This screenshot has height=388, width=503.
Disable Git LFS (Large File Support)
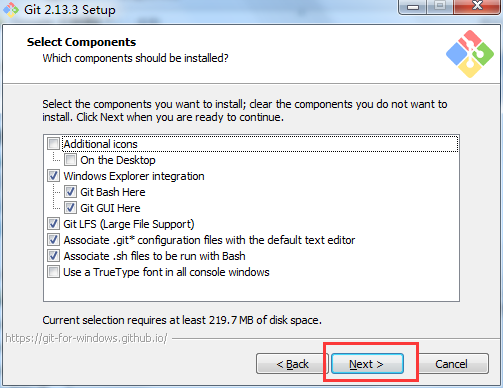tap(53, 224)
